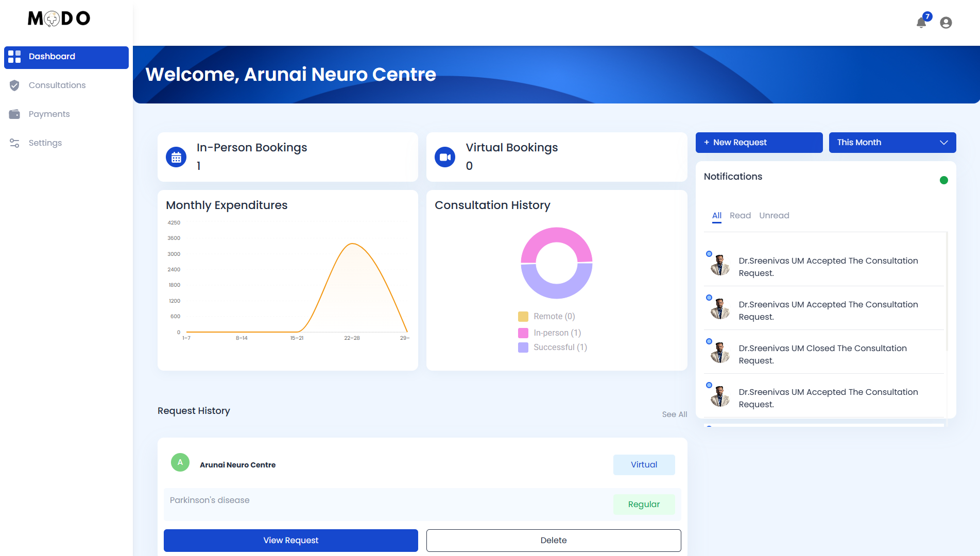Screen dimensions: 980x556
Task: Click the MODO logo
Action: (59, 19)
